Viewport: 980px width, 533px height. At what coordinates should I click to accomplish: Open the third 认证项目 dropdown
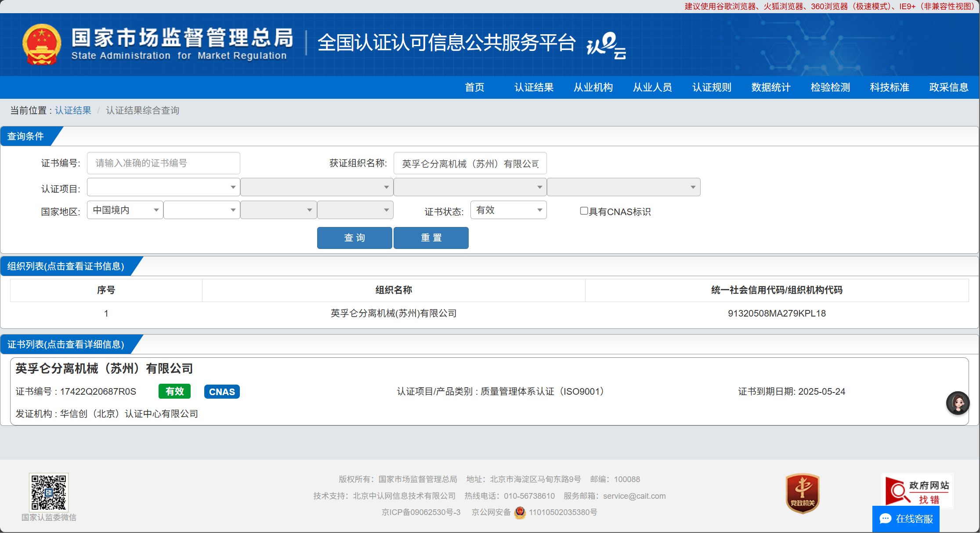point(470,187)
